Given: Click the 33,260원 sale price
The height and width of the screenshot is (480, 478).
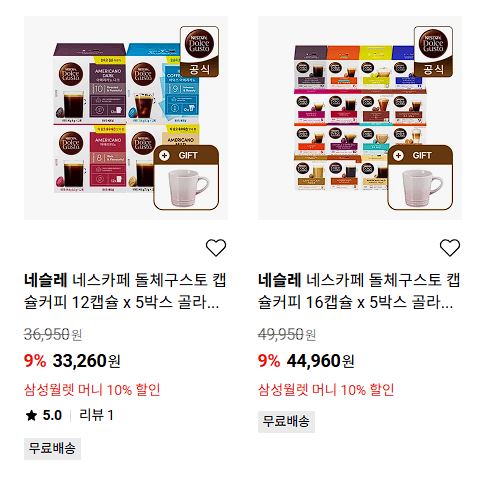Looking at the screenshot, I should (x=87, y=361).
